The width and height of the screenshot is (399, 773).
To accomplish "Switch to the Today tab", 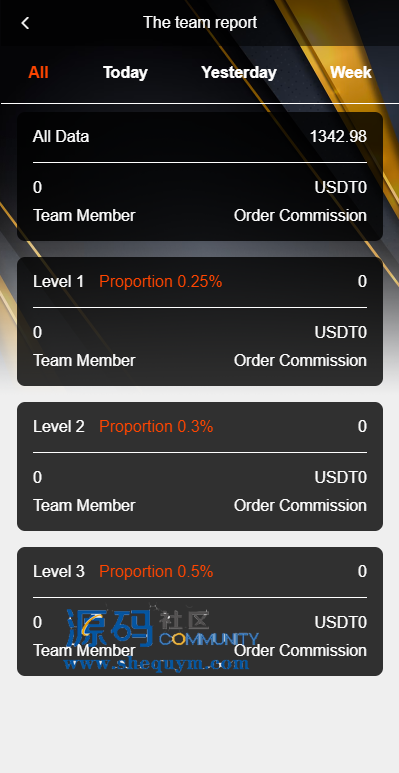I will coord(125,72).
